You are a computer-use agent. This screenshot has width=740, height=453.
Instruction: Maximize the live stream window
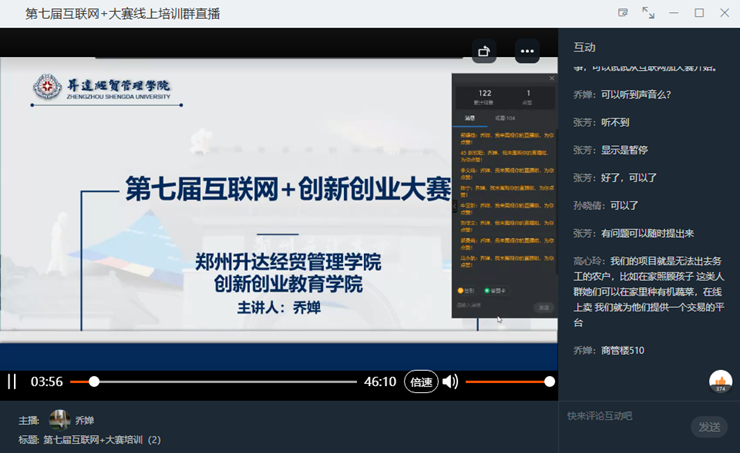(x=699, y=13)
